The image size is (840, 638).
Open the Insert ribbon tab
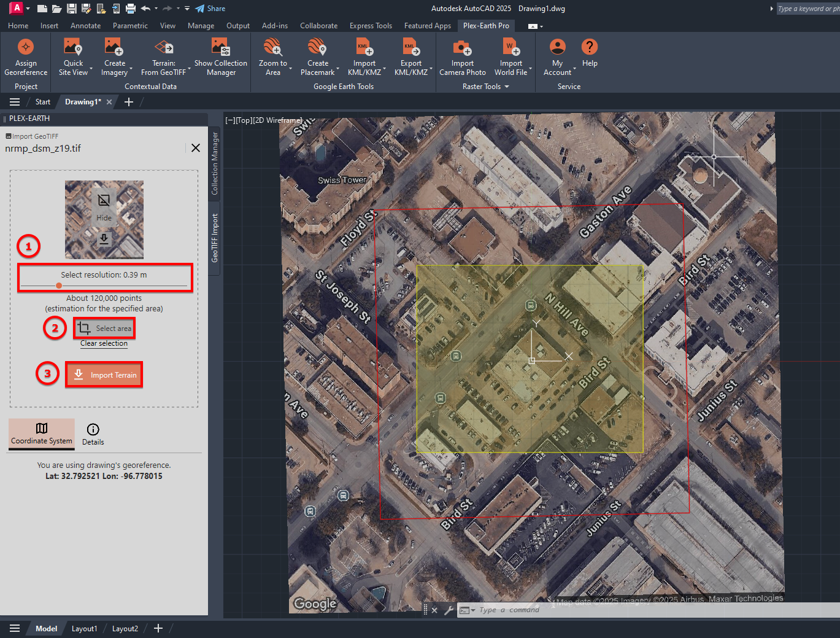coord(49,26)
